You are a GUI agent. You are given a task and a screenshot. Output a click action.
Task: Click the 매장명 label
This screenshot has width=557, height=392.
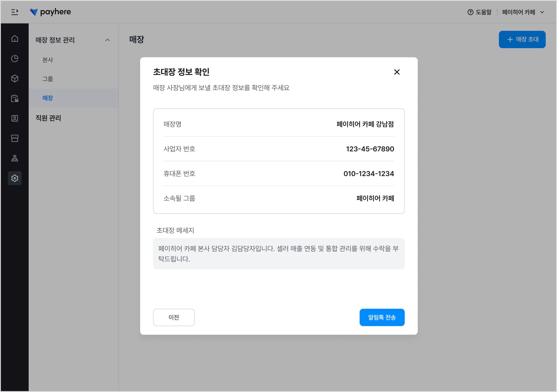coord(172,124)
